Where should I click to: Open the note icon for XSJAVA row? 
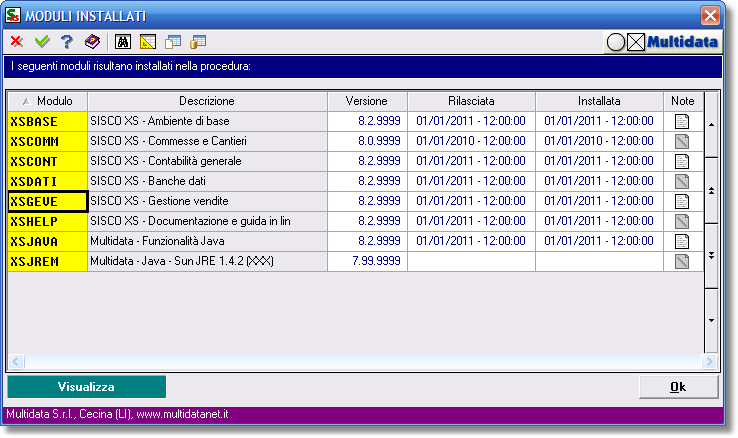point(682,241)
